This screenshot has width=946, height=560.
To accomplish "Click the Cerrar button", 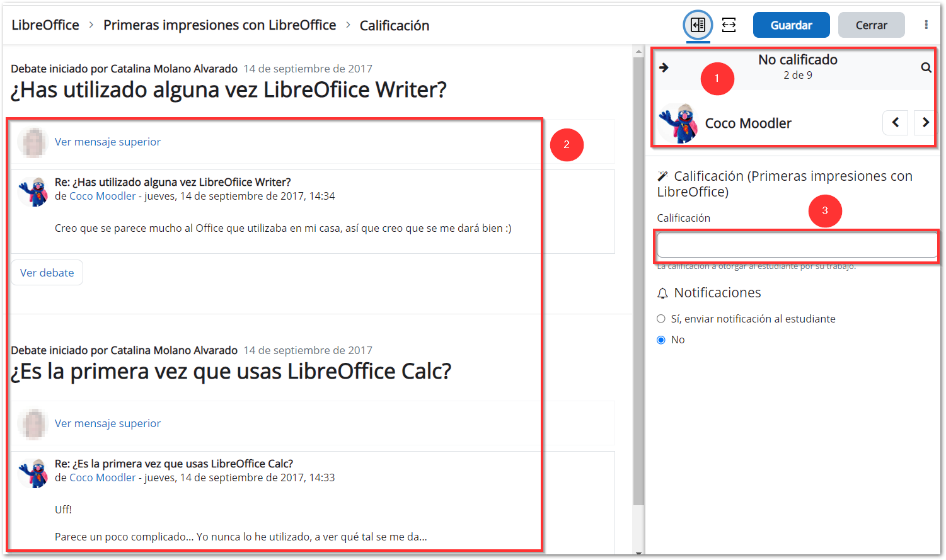I will [x=871, y=25].
